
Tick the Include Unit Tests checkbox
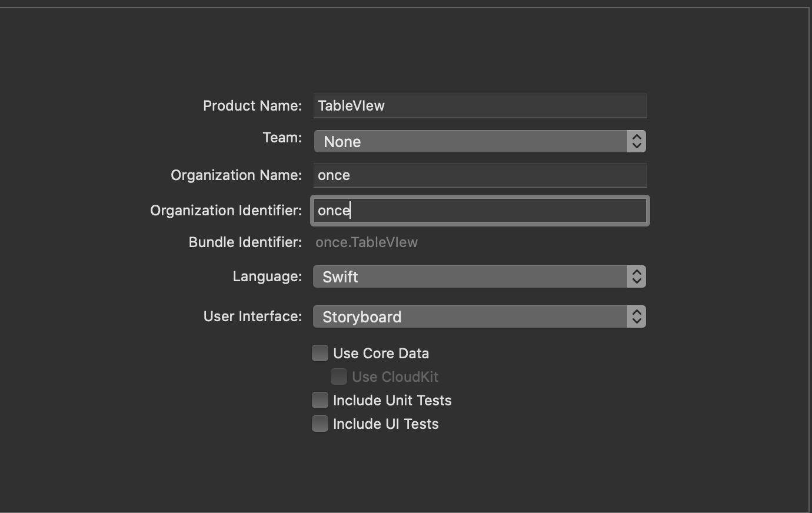(320, 400)
